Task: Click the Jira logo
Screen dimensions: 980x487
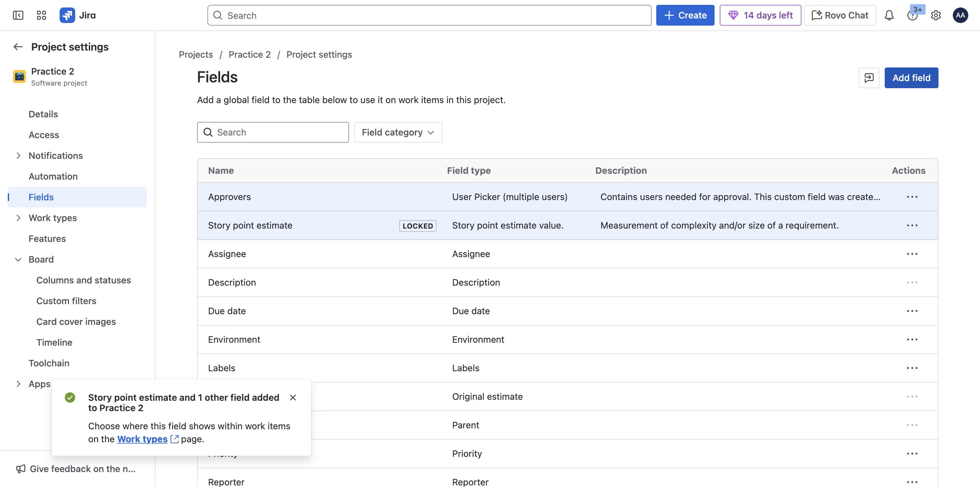Action: (x=77, y=15)
